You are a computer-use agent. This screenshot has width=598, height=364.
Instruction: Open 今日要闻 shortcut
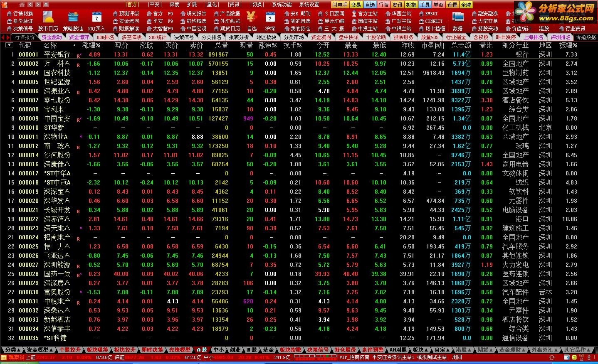331,14
